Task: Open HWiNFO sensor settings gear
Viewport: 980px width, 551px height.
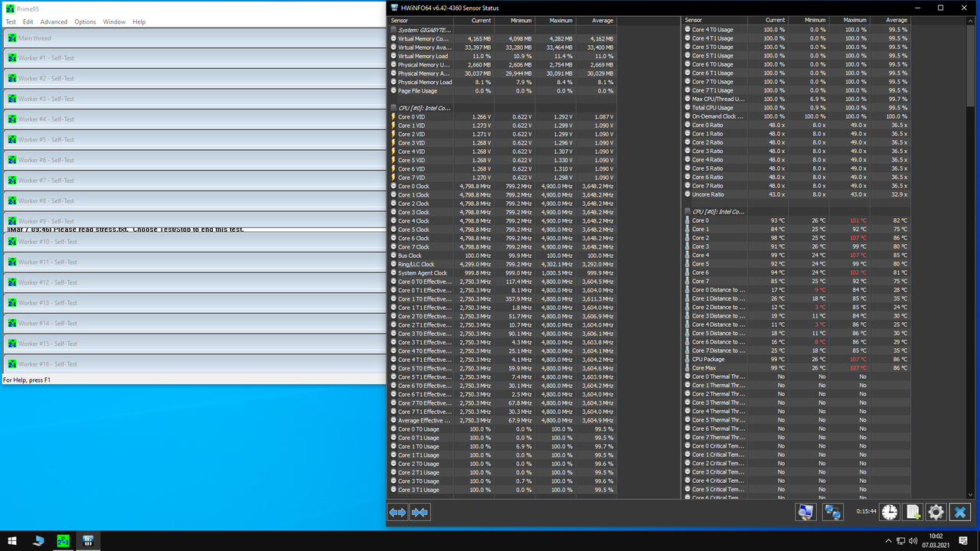Action: pos(936,513)
